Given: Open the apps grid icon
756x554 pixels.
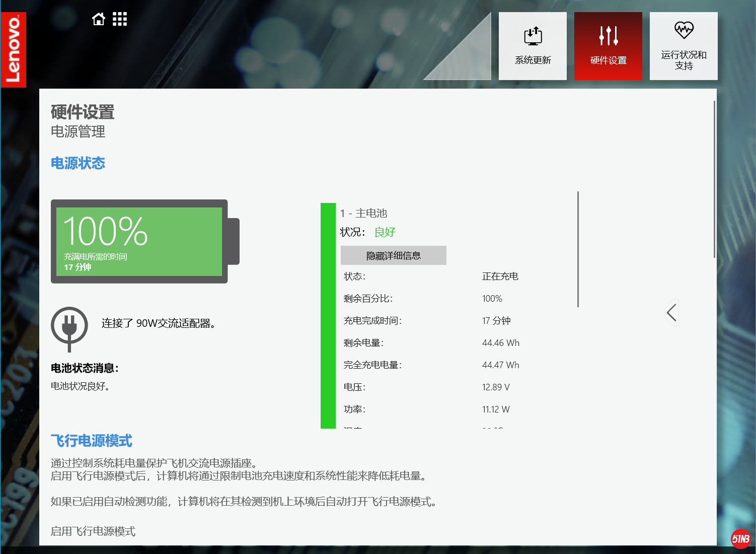Looking at the screenshot, I should coord(120,19).
